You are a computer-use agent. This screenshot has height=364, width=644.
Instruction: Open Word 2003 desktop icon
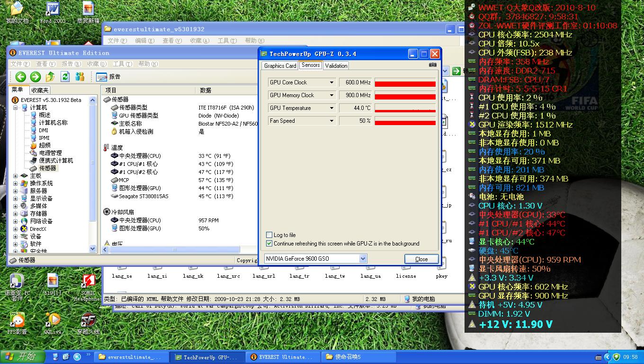click(x=53, y=13)
